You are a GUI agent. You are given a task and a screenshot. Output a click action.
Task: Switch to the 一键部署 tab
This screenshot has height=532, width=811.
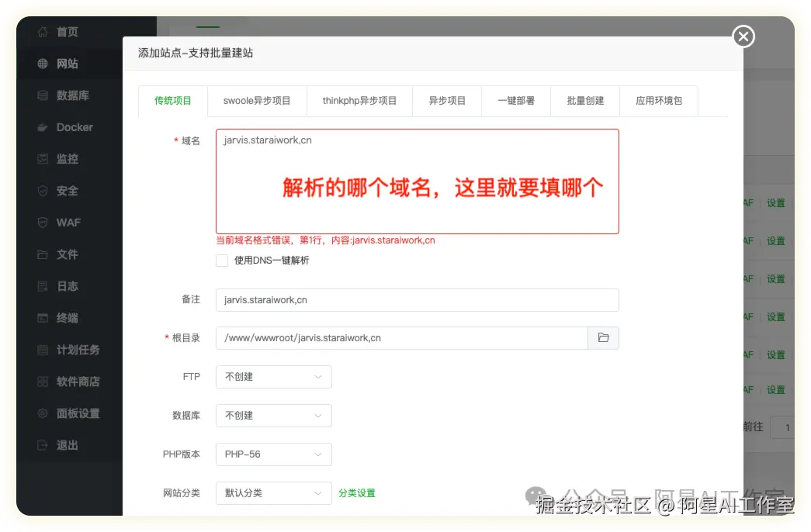pyautogui.click(x=515, y=101)
